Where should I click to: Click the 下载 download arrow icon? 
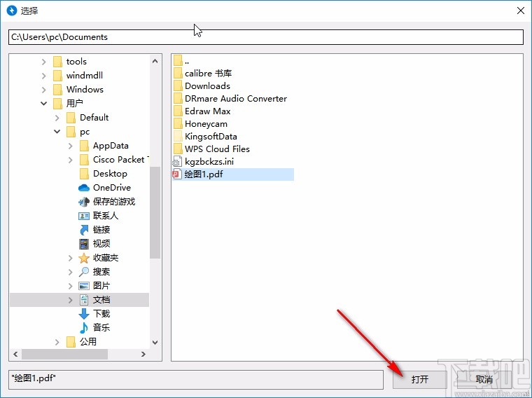84,314
